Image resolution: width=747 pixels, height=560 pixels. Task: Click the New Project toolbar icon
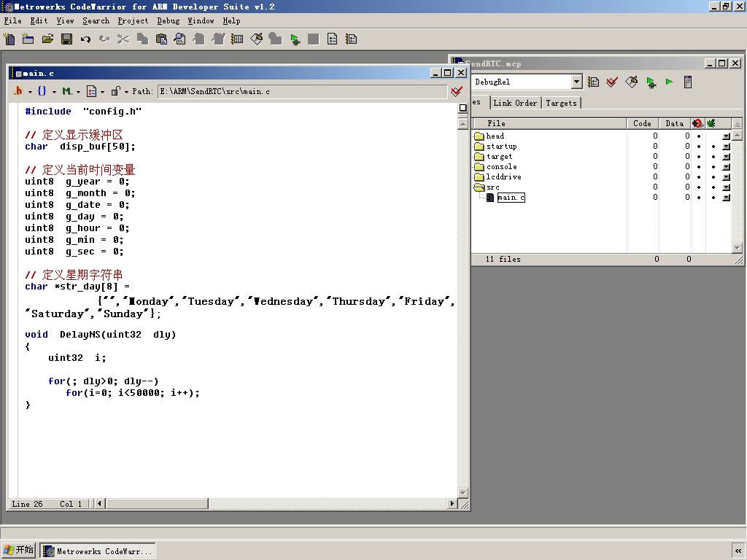click(28, 39)
